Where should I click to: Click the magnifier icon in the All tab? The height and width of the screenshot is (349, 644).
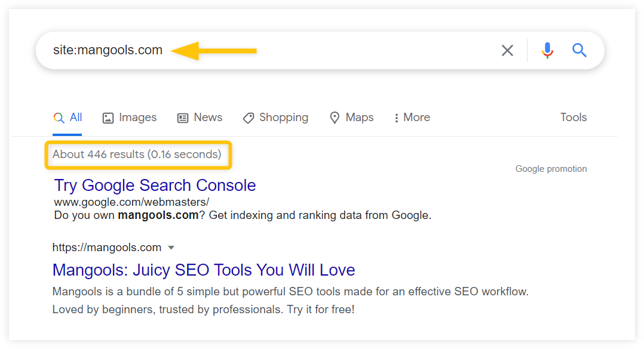[59, 118]
